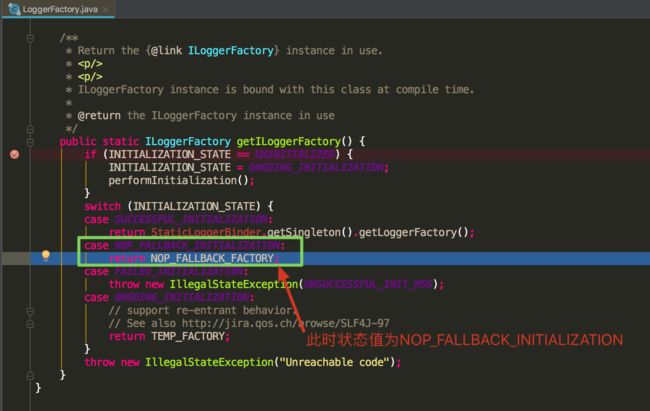Click 'ONGOING_INITIALIZATION' in the last case statement

(x=182, y=297)
